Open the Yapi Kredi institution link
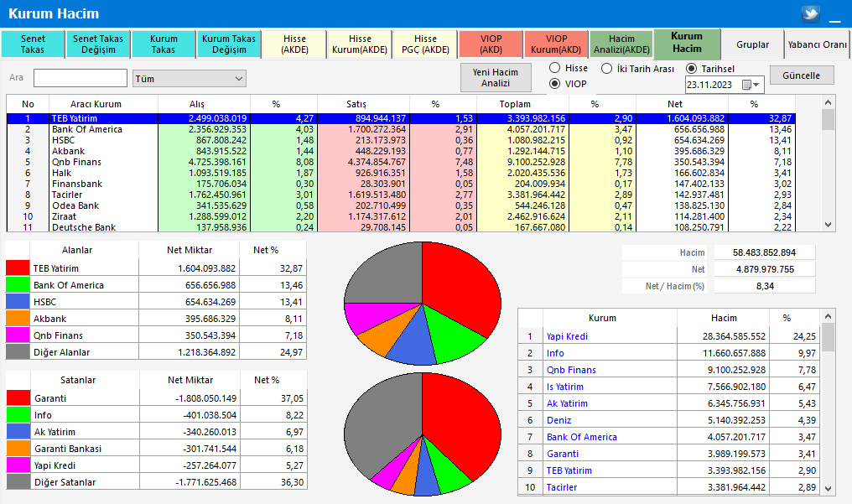This screenshot has width=852, height=504. (567, 336)
